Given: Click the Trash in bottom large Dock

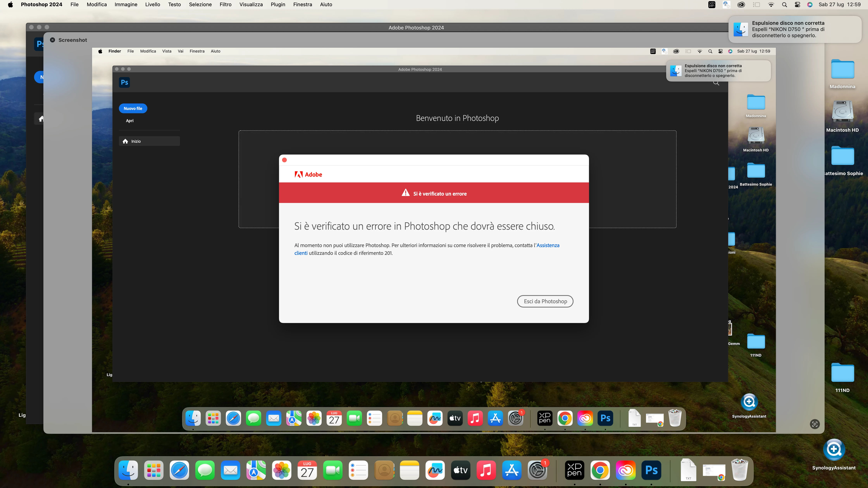Looking at the screenshot, I should [x=739, y=470].
